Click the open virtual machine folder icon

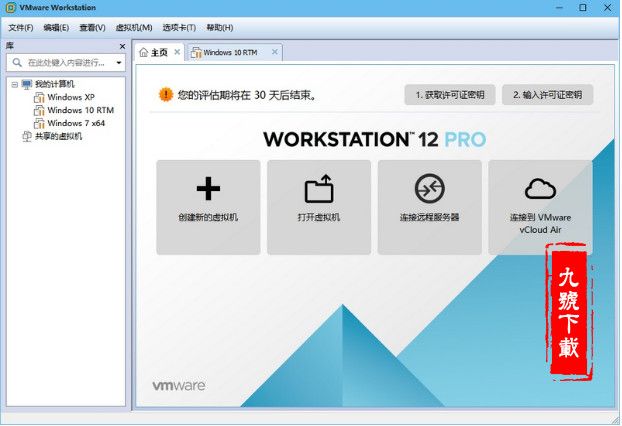[318, 189]
